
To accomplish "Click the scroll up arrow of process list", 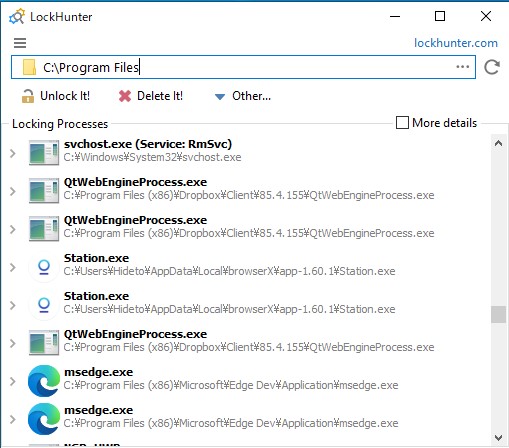I will click(498, 144).
